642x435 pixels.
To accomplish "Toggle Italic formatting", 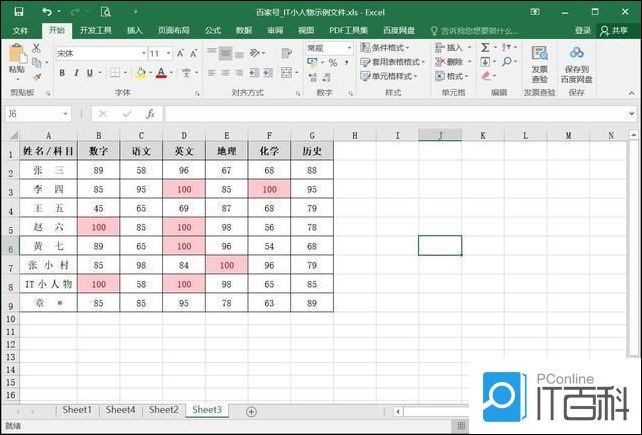I will coord(76,73).
